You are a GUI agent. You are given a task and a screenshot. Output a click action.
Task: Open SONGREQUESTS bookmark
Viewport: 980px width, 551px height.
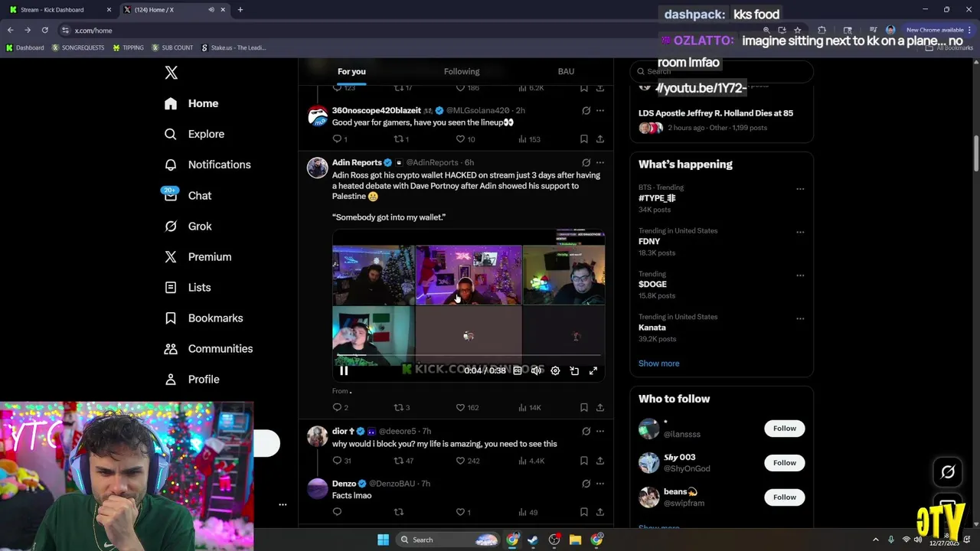[x=78, y=47]
